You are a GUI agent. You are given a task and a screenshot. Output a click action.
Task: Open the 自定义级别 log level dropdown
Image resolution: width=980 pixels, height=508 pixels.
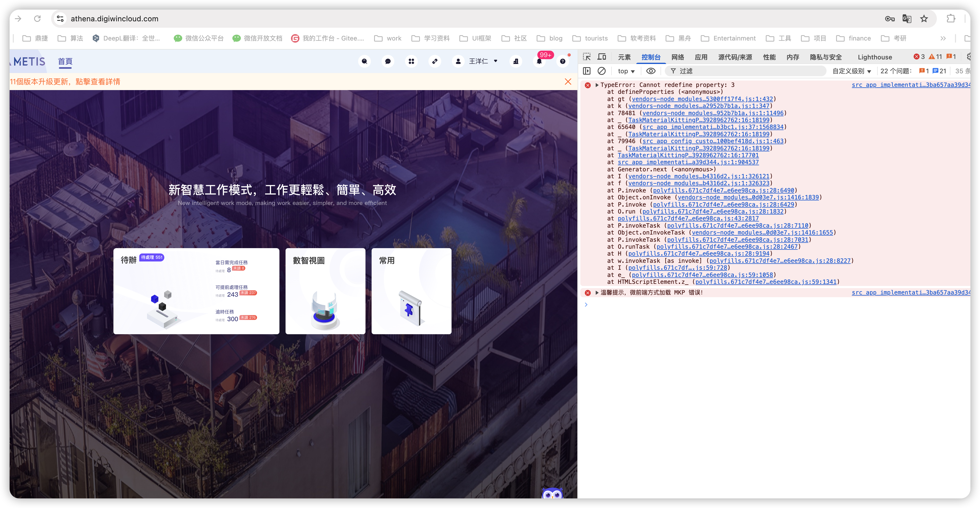851,71
